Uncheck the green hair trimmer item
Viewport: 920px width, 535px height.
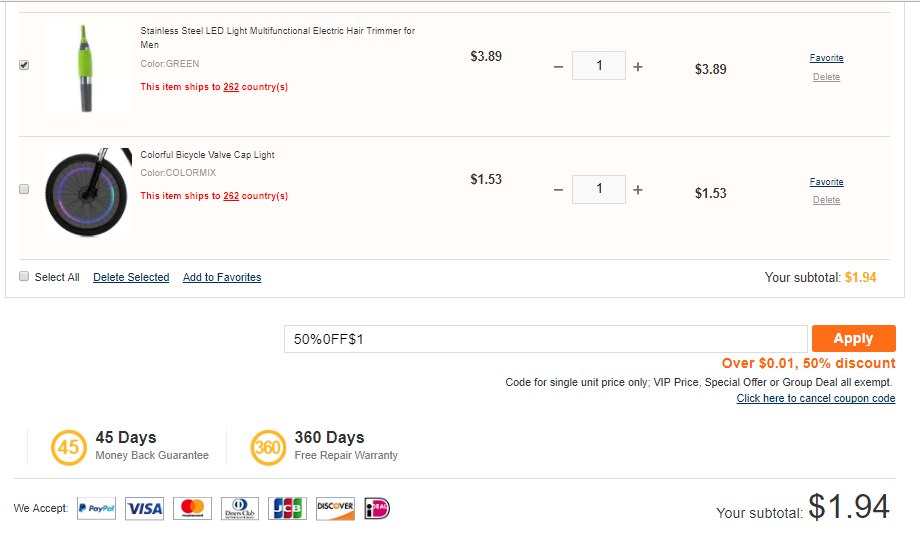click(x=24, y=65)
